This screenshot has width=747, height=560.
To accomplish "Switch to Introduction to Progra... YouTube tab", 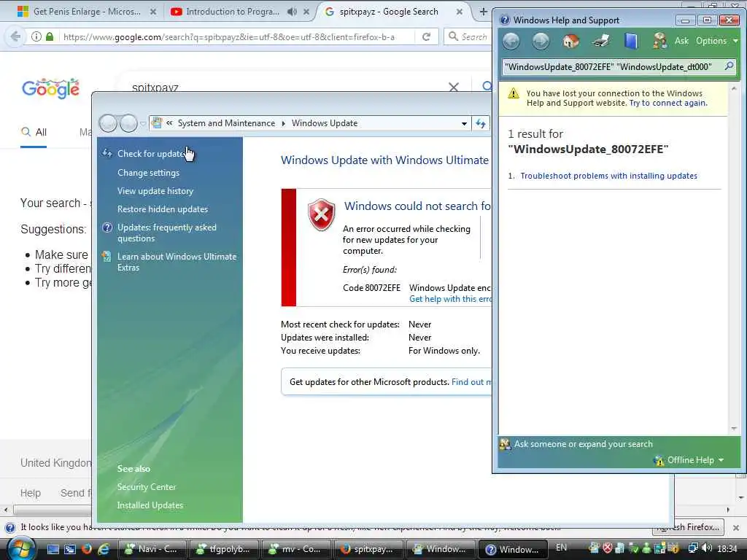I will coord(232,12).
